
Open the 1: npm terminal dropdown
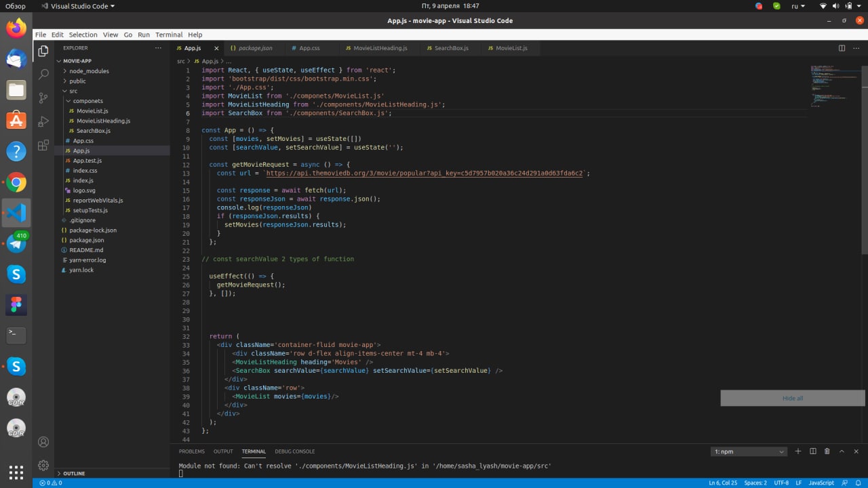749,451
